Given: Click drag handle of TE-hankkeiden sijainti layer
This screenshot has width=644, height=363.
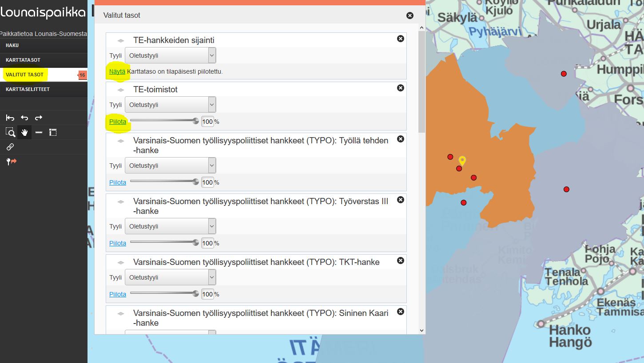Looking at the screenshot, I should (x=120, y=41).
